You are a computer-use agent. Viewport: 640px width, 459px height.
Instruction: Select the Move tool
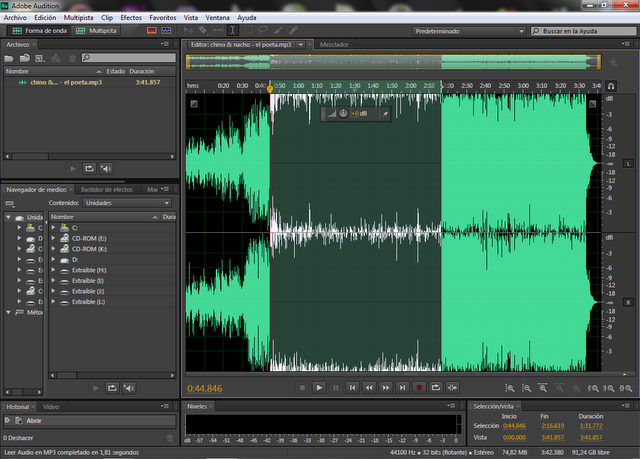pyautogui.click(x=188, y=30)
